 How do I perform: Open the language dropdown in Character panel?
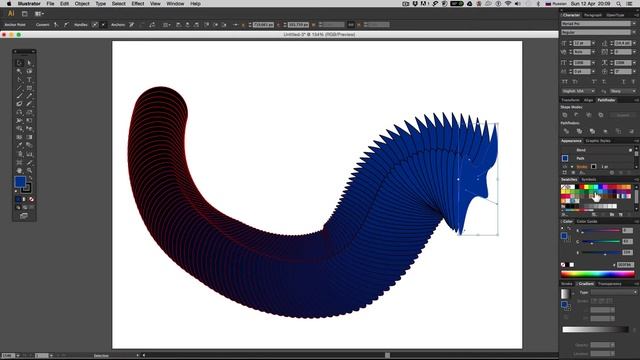(578, 91)
